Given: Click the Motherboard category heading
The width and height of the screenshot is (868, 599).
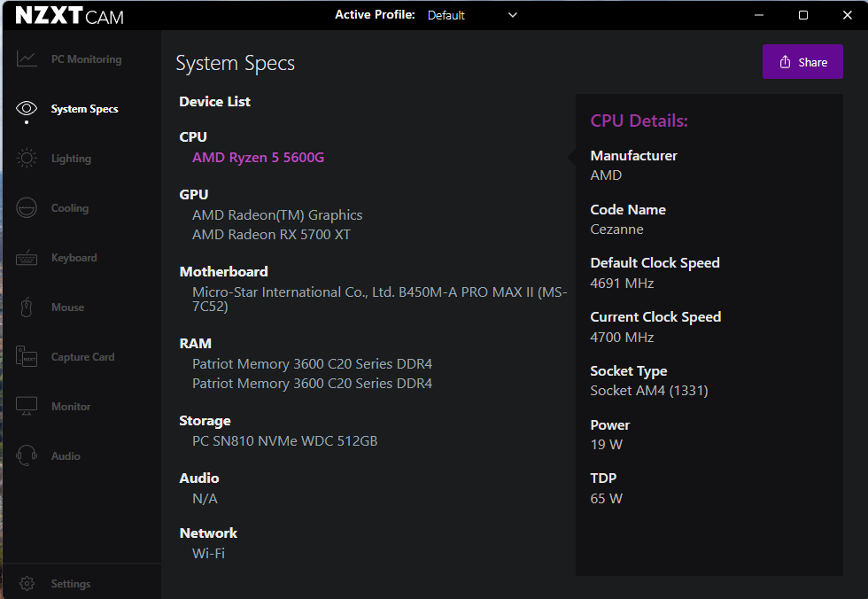Looking at the screenshot, I should 223,272.
